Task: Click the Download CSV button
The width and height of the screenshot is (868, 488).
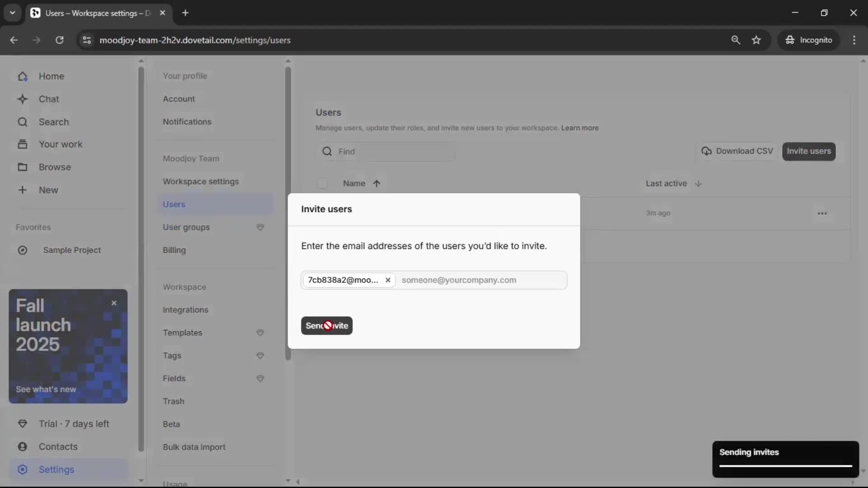Action: point(737,151)
